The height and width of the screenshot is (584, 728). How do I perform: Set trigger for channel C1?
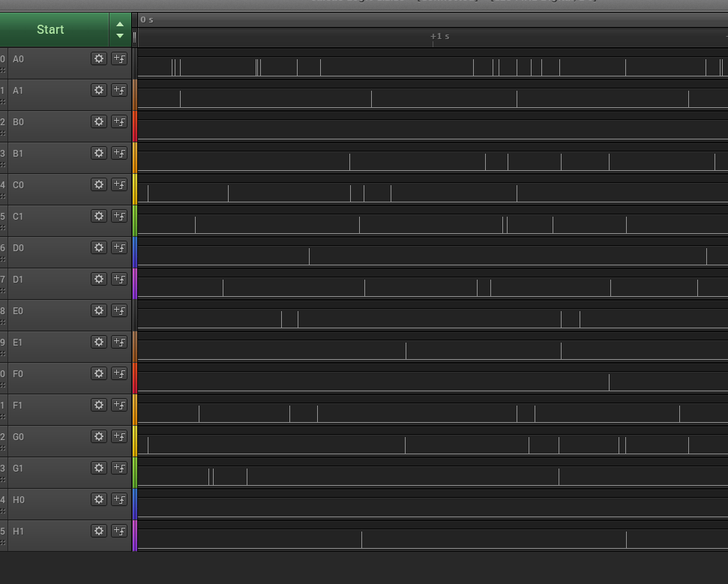tap(119, 216)
